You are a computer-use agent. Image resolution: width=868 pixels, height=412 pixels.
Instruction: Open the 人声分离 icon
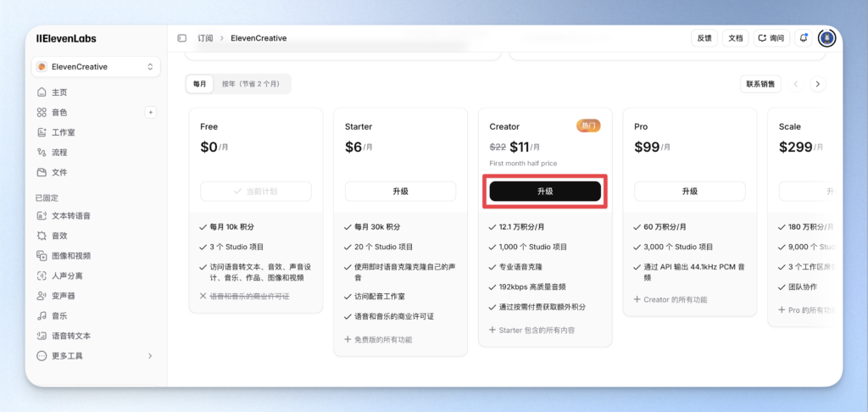[42, 276]
